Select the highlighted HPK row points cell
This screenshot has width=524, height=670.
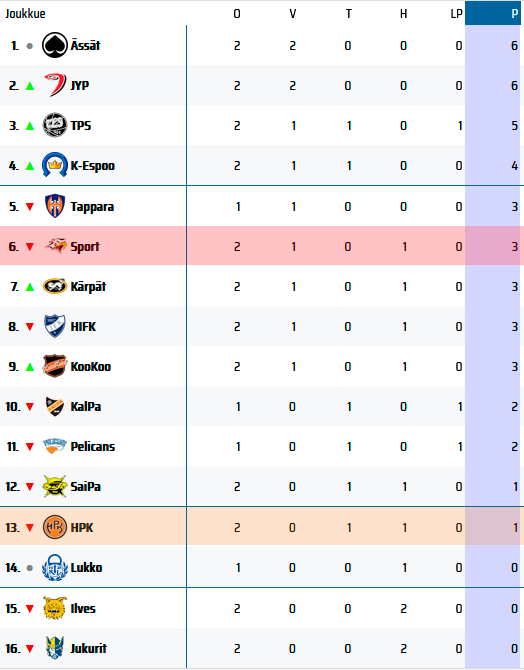[492, 527]
